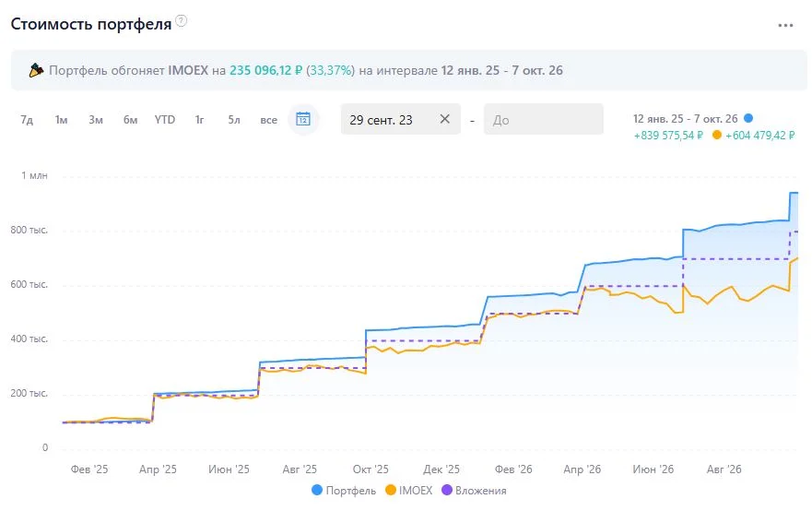Click the Окт '25 axis label

[x=371, y=469]
